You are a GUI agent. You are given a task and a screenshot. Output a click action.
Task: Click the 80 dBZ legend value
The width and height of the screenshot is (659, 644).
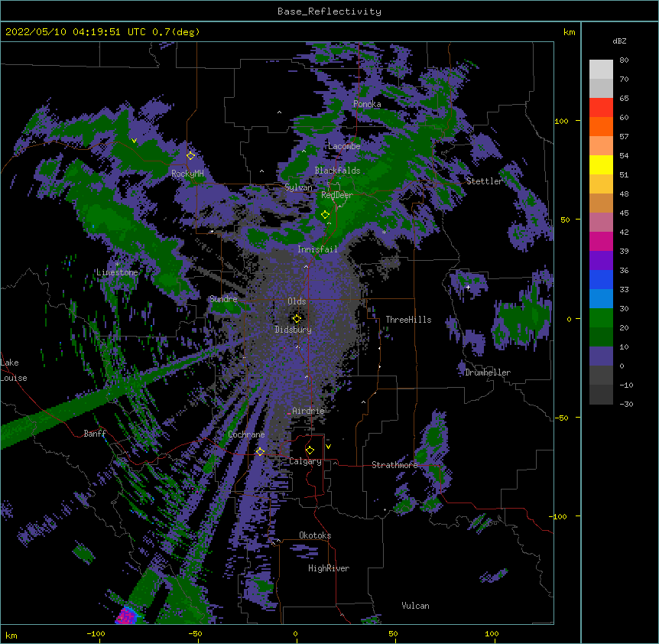click(x=624, y=60)
